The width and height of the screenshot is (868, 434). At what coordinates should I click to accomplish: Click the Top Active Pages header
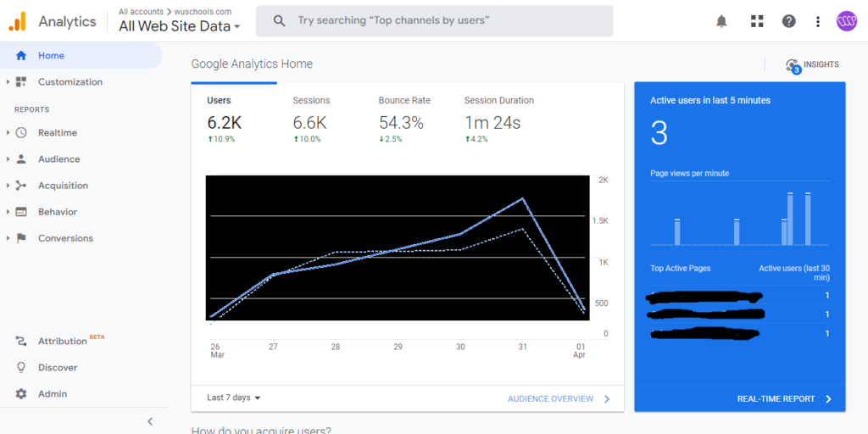coord(681,268)
